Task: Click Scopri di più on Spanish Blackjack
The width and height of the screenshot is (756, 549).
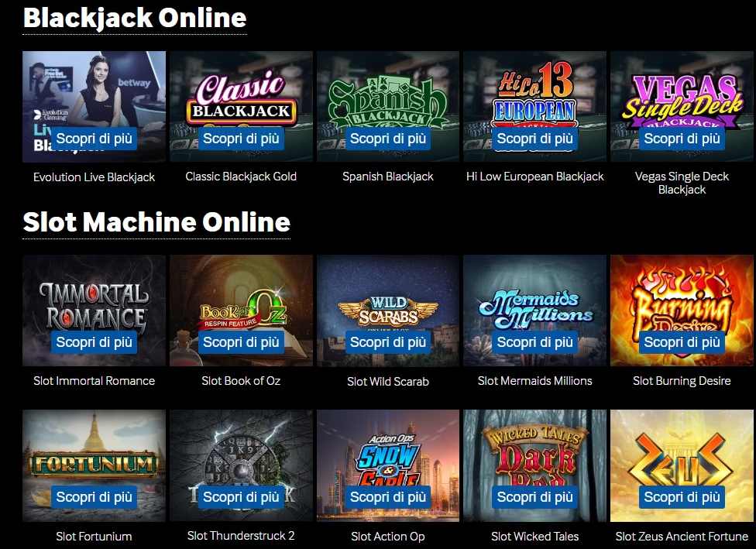Action: pyautogui.click(x=388, y=139)
